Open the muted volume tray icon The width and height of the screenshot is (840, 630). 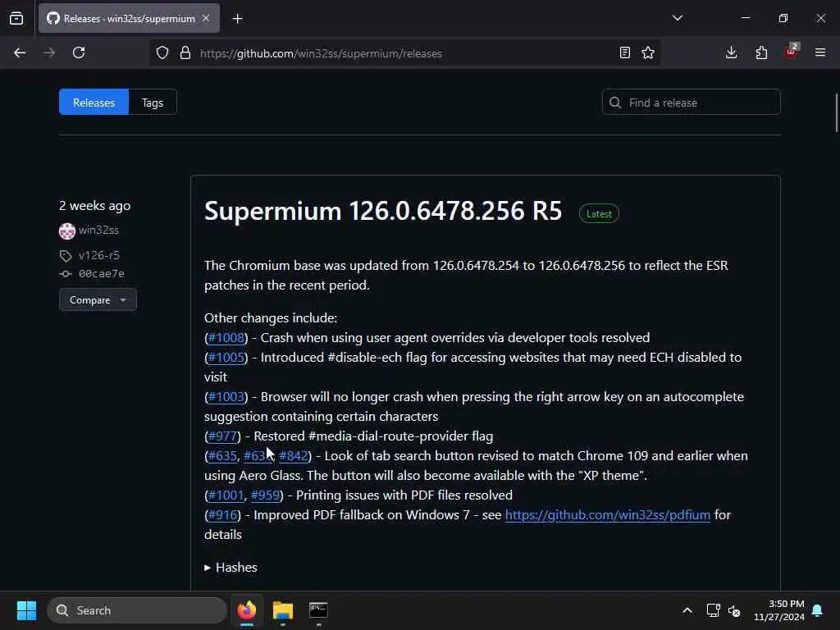pos(734,610)
